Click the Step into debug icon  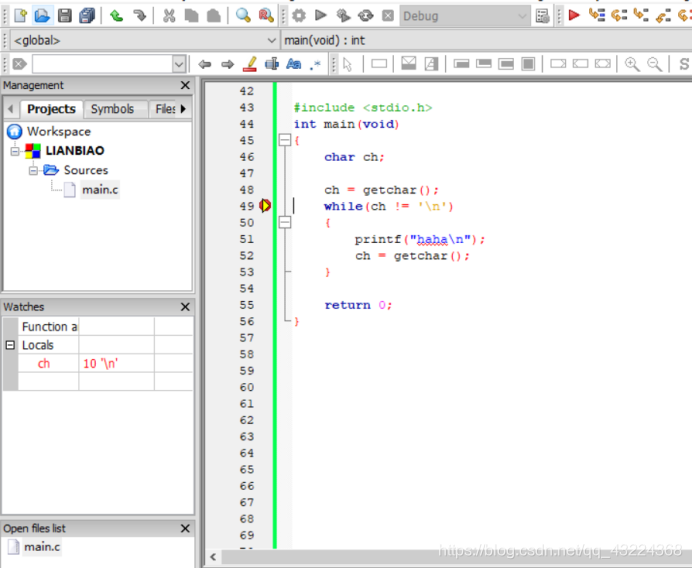coord(641,16)
